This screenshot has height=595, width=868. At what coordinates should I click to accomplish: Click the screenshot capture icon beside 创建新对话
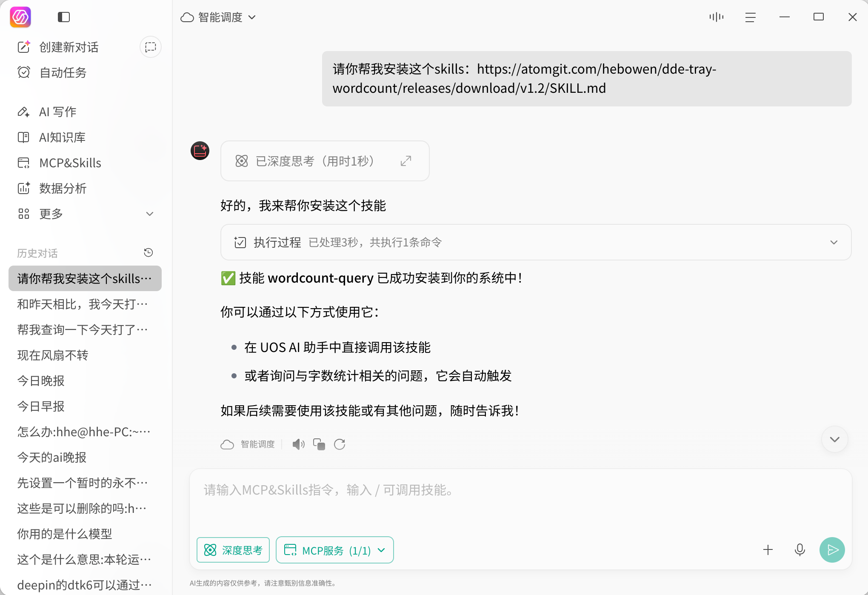[151, 47]
